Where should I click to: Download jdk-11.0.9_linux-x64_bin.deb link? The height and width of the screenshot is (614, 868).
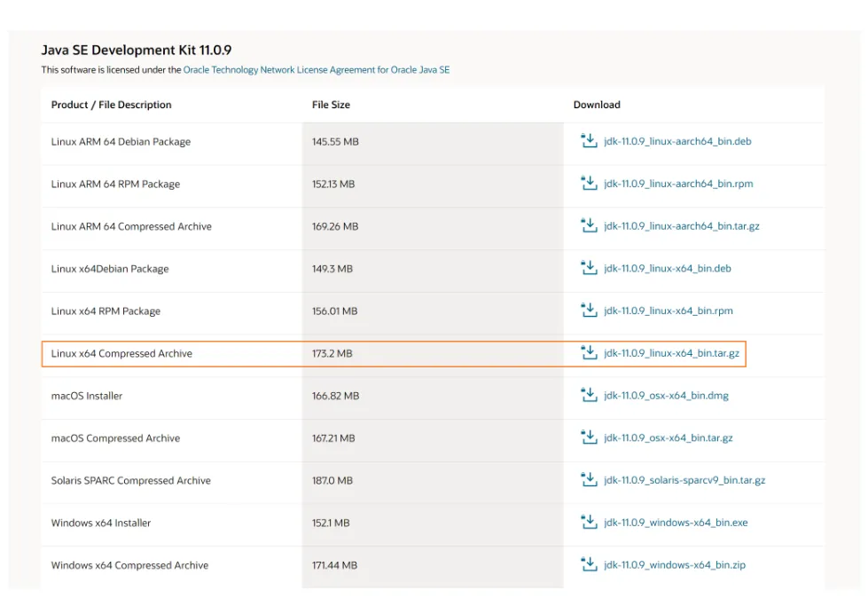(x=668, y=268)
